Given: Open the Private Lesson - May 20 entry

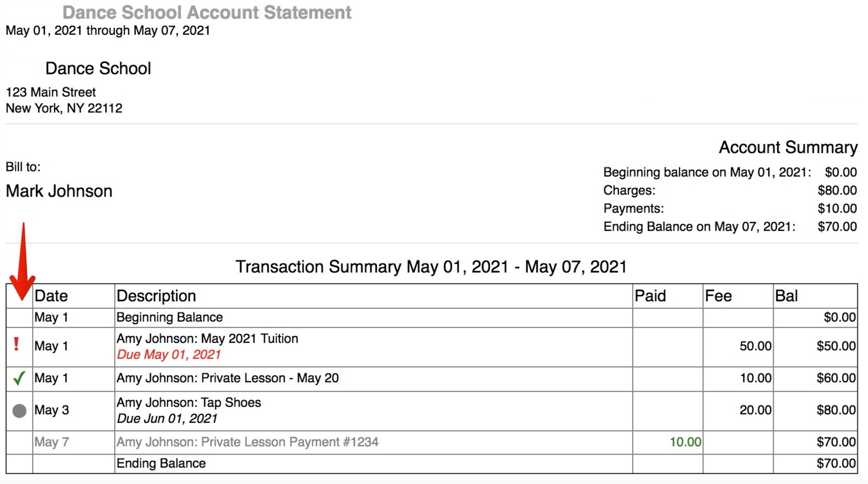Looking at the screenshot, I should [x=228, y=378].
